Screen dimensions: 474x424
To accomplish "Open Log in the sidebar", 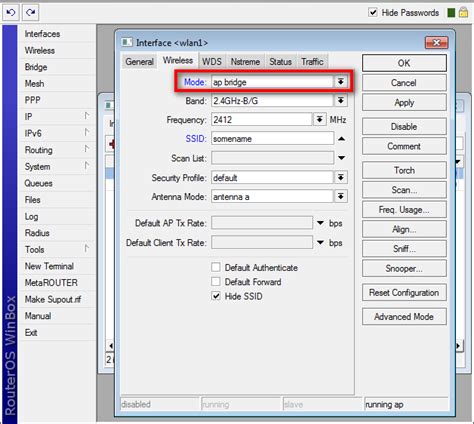I will 31,216.
